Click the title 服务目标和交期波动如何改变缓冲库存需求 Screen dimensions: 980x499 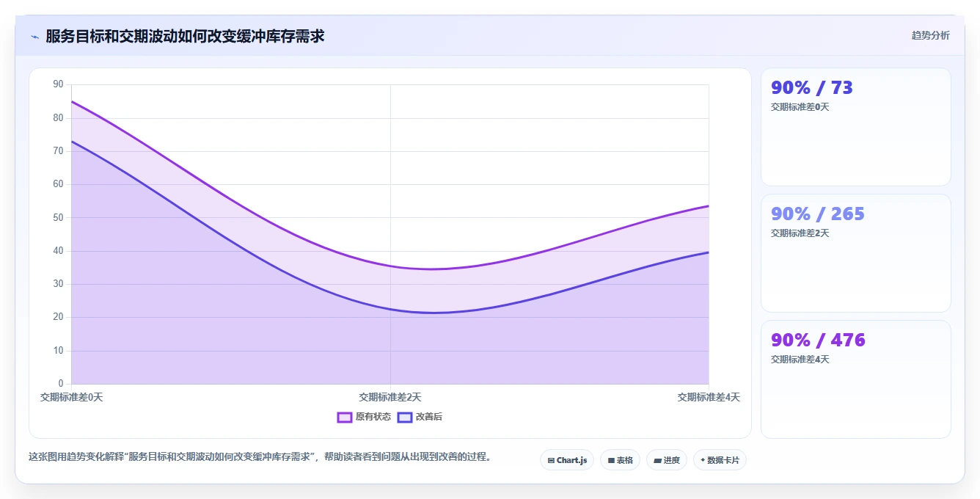[x=185, y=36]
